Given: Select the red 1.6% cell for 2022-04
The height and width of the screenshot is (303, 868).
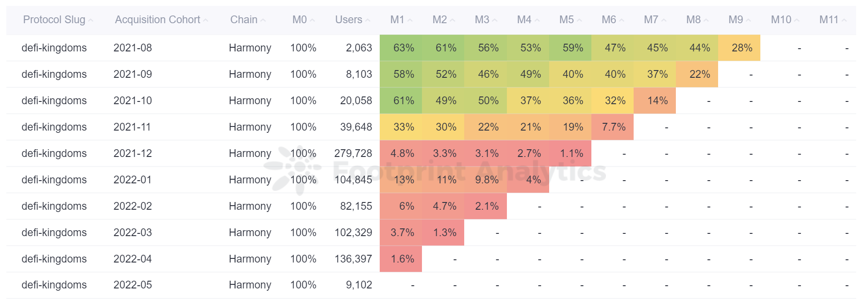Looking at the screenshot, I should [x=402, y=259].
